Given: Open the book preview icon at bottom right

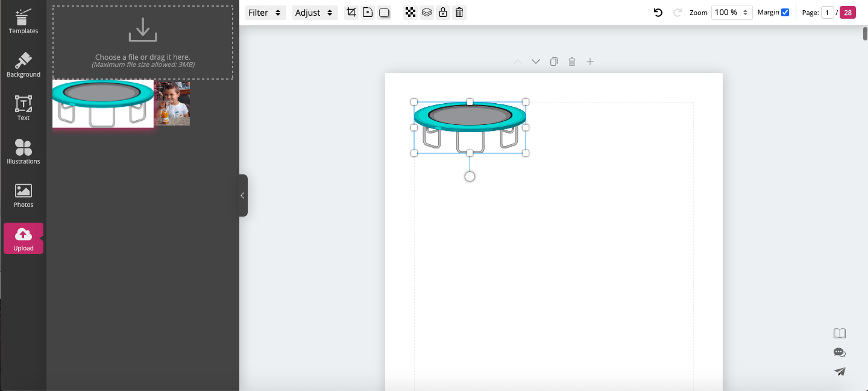Looking at the screenshot, I should click(x=839, y=332).
